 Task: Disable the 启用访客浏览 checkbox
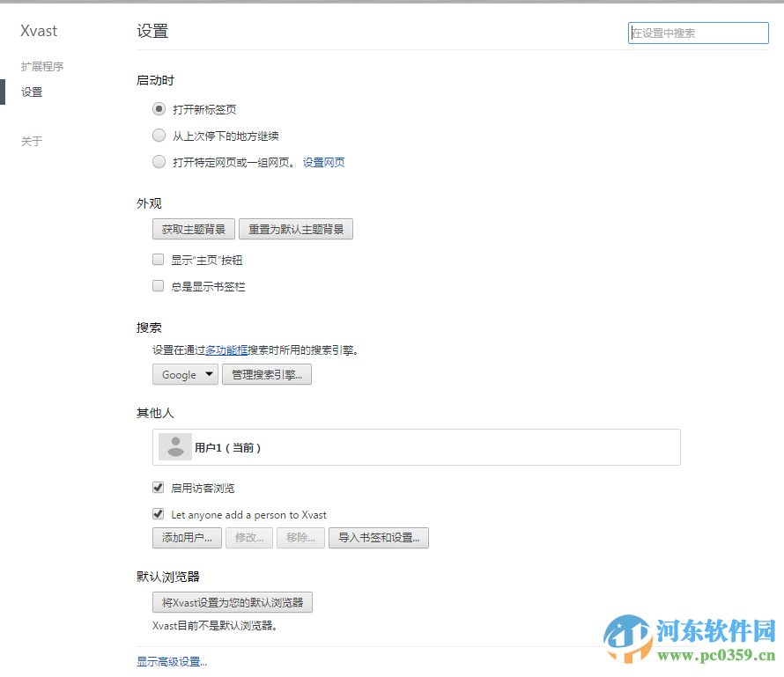pos(158,487)
